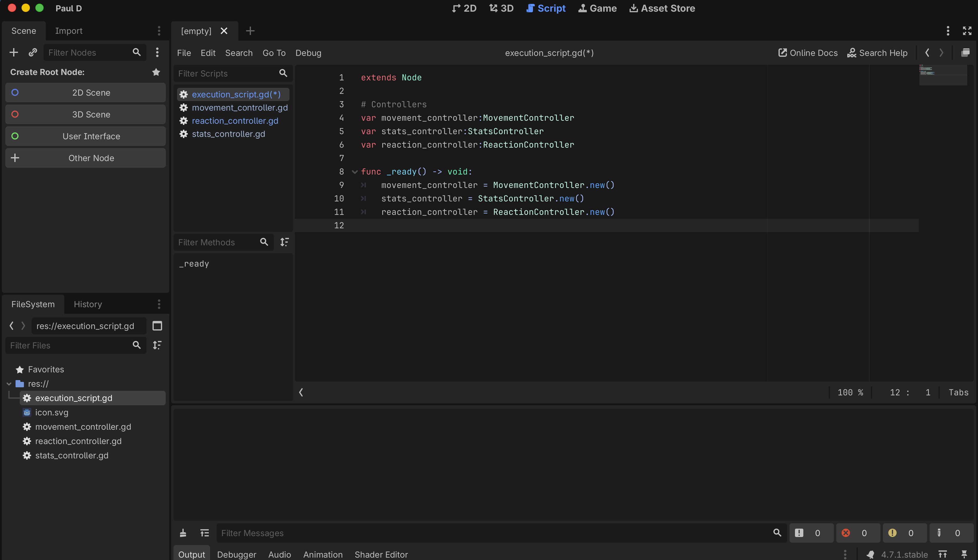The height and width of the screenshot is (560, 978).
Task: Toggle distraction free mode icon
Action: [967, 31]
